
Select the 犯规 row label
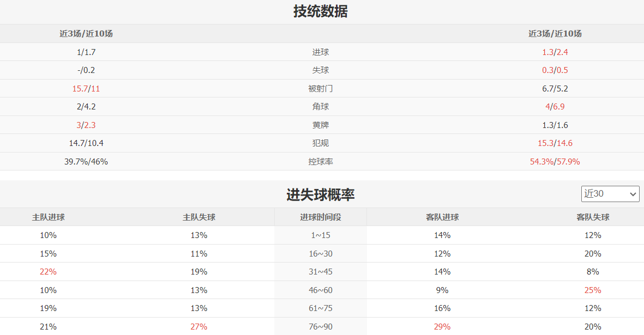321,143
